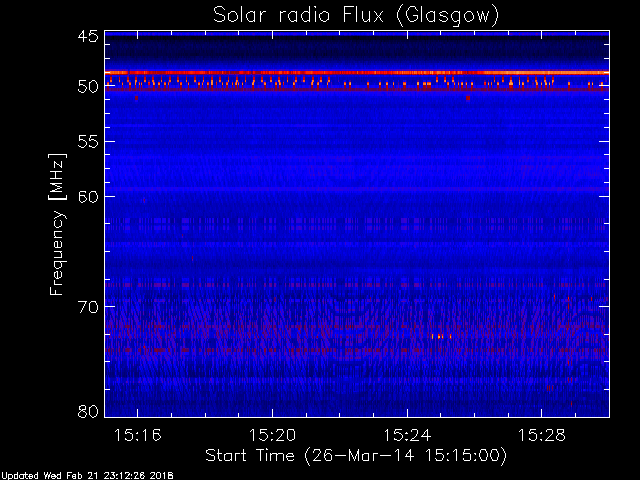Click the 15:16 time tick label

138,436
